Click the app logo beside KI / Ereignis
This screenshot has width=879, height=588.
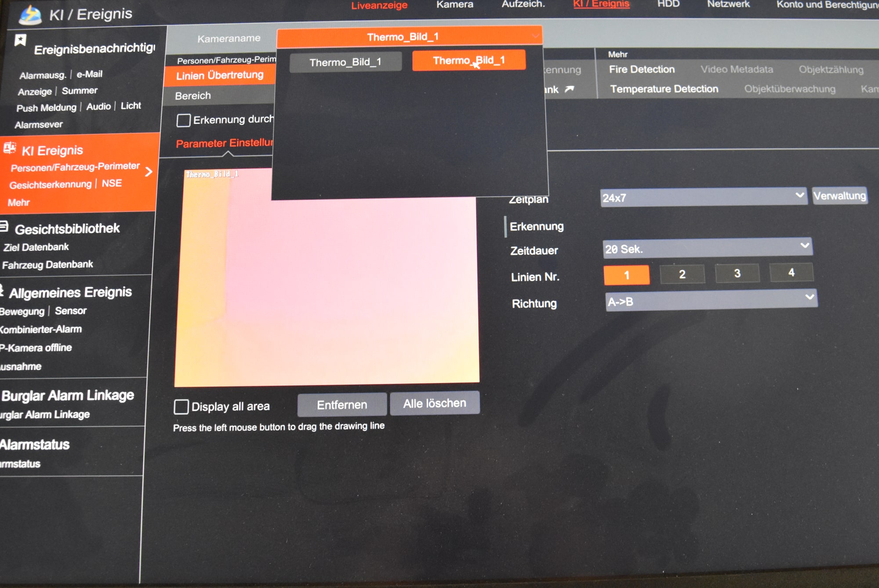30,14
